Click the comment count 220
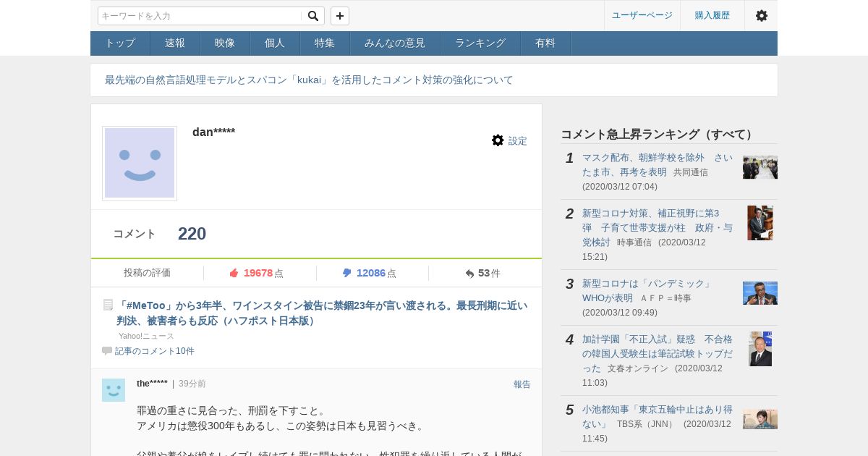Image resolution: width=868 pixels, height=456 pixels. point(192,234)
